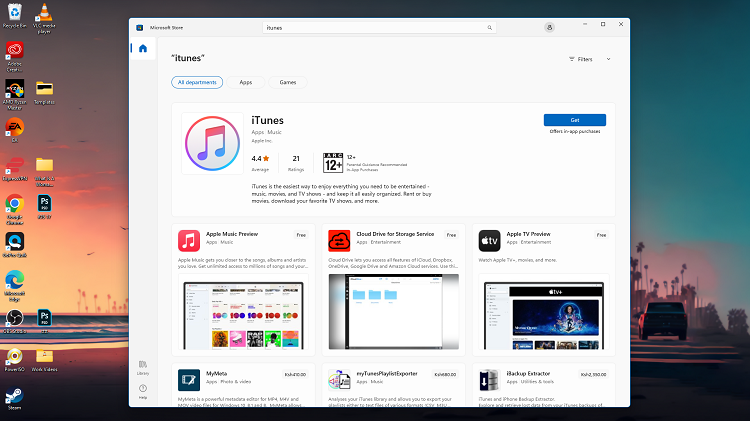
Task: Click the Free button on Apple Music Preview
Action: coord(301,235)
